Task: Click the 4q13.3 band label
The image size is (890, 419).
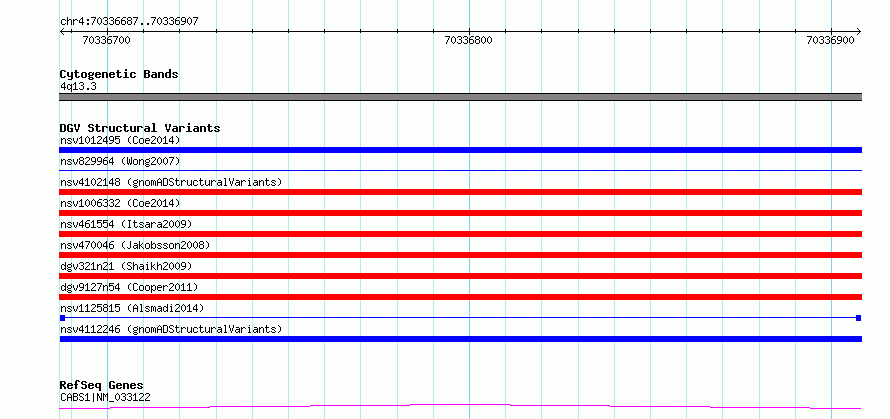Action: coord(78,86)
